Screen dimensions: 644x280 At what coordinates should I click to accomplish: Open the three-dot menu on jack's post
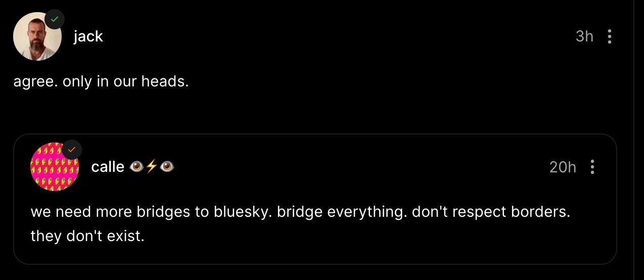610,36
